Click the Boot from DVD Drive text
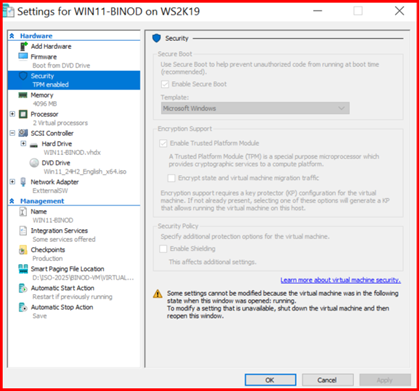The width and height of the screenshot is (419, 391). [61, 65]
